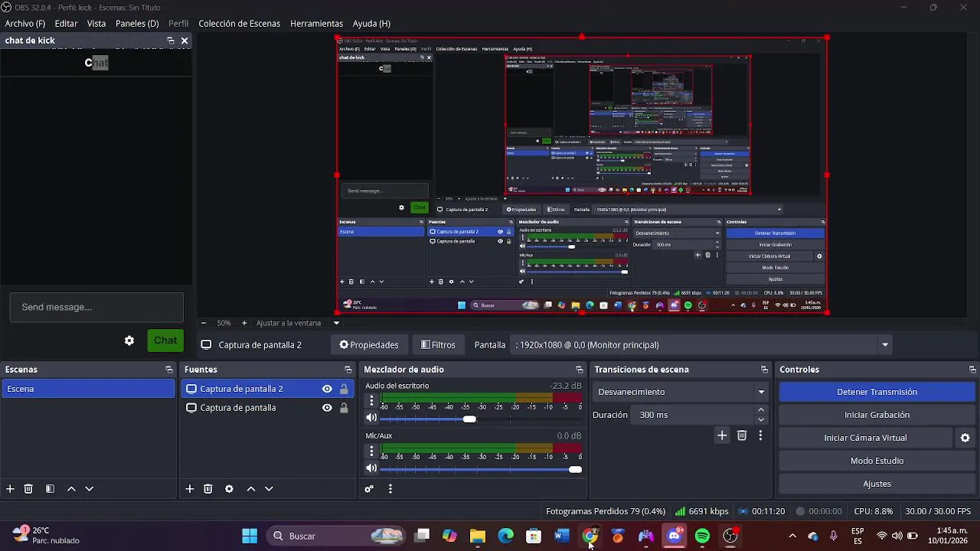Move source down arrow in Fuentes

tap(269, 488)
